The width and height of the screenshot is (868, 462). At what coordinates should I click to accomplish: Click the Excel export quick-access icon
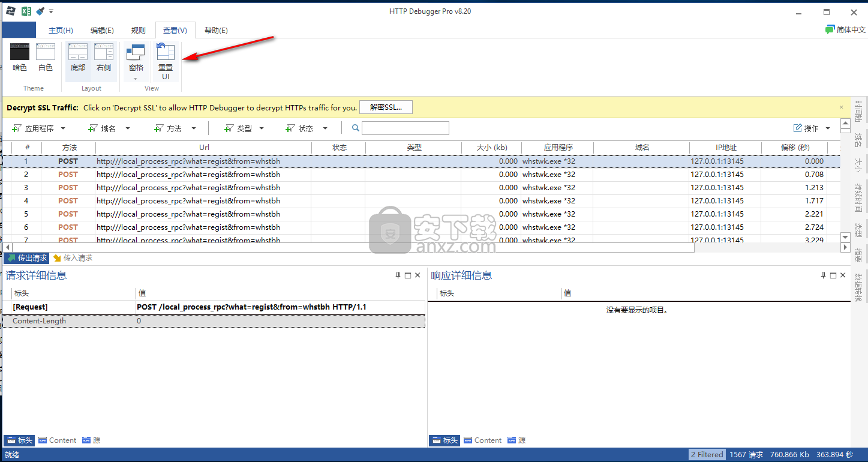point(26,11)
